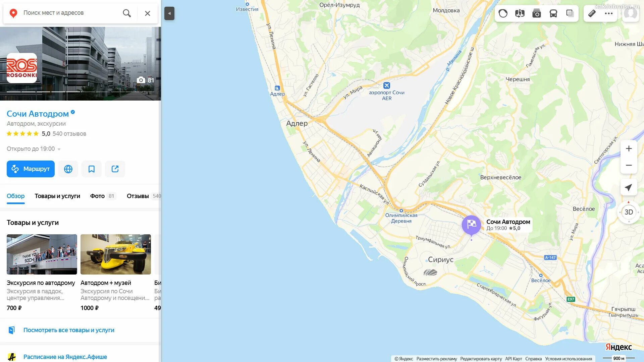This screenshot has height=362, width=644.
Task: Toggle panoramas and photos camera icon
Action: (x=537, y=13)
